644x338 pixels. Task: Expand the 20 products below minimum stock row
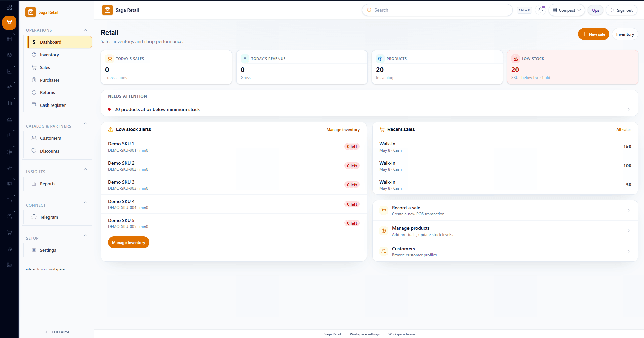point(370,109)
